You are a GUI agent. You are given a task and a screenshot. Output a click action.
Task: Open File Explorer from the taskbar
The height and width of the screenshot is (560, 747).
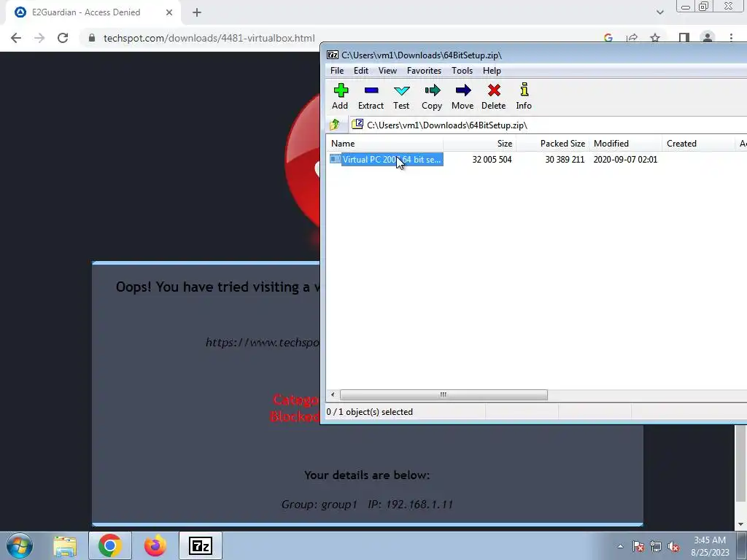[65, 545]
